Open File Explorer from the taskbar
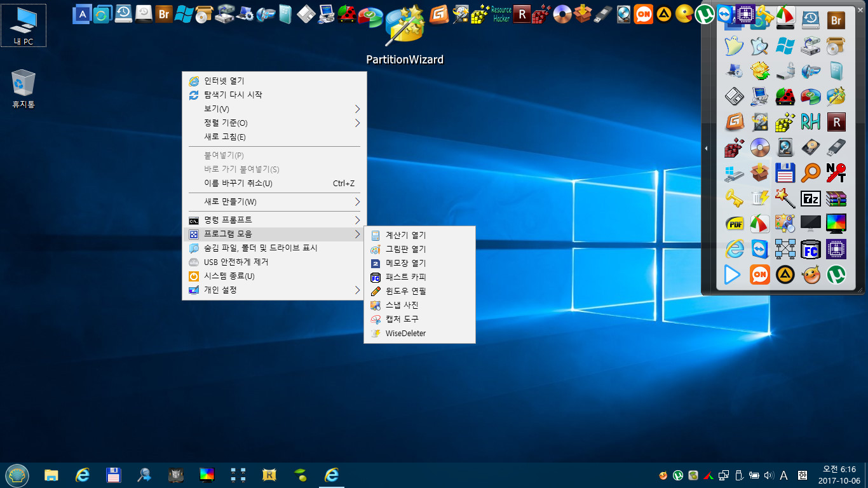 (51, 475)
